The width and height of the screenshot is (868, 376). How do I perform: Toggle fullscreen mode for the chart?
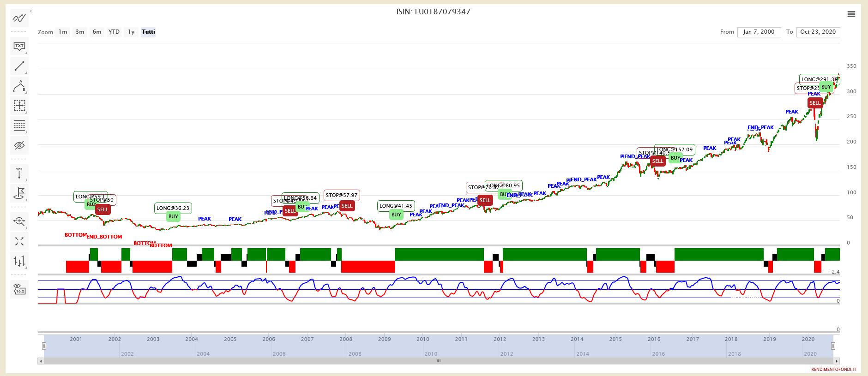tap(19, 241)
